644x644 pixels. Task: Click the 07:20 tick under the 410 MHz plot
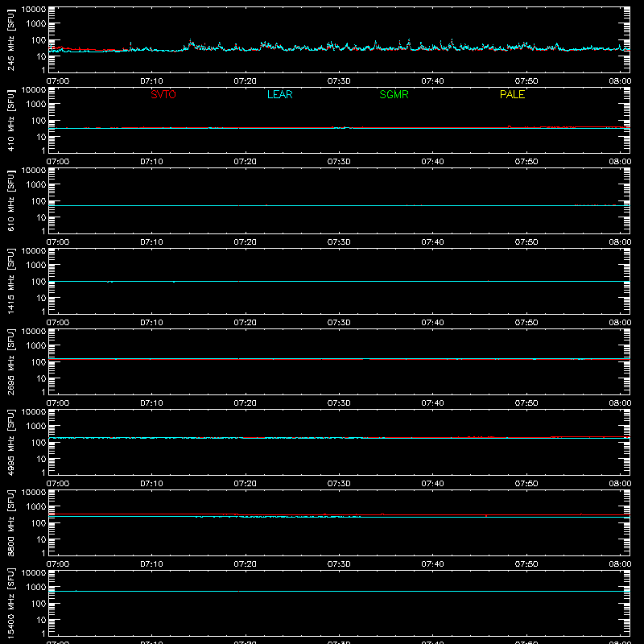[246, 162]
